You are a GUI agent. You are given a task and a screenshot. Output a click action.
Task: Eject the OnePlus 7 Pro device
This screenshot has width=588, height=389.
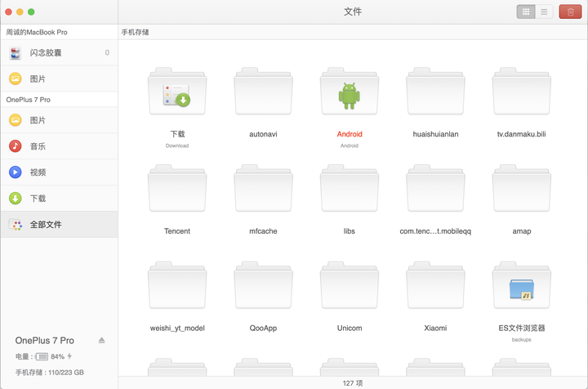101,340
